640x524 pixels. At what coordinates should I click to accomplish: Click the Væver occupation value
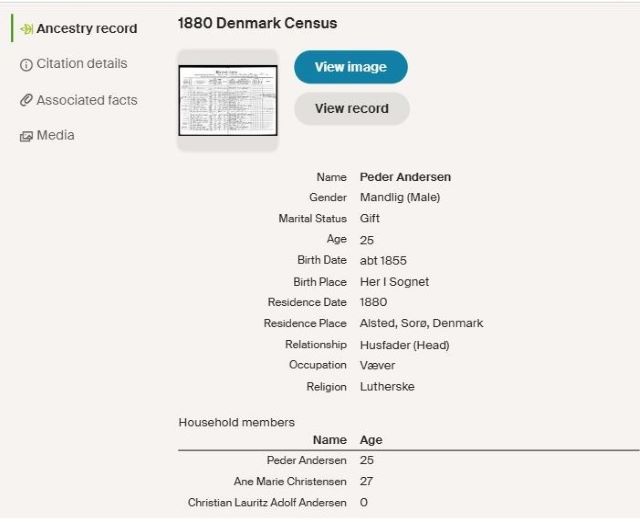click(x=378, y=366)
